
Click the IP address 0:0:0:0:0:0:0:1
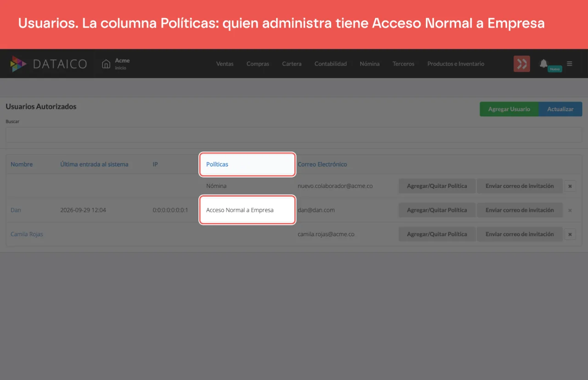click(170, 210)
